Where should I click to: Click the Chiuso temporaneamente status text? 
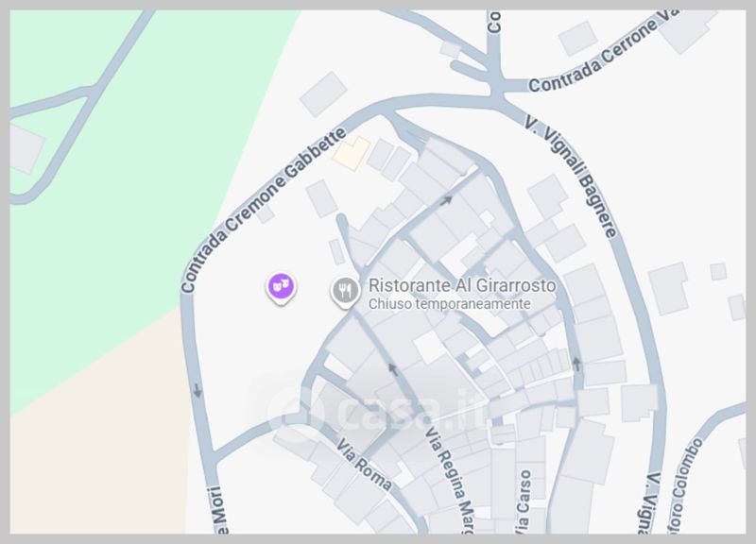tap(450, 304)
